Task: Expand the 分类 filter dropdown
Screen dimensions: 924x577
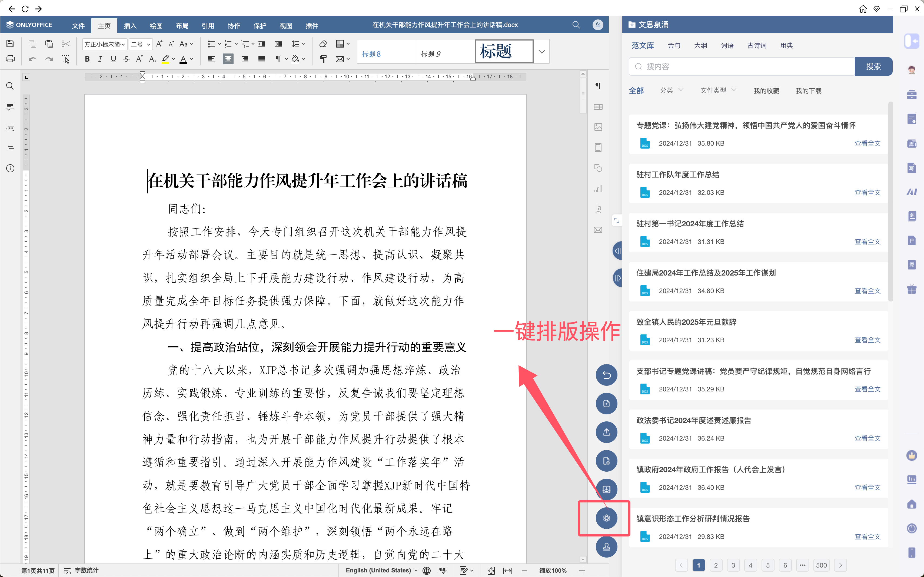Action: pyautogui.click(x=672, y=90)
